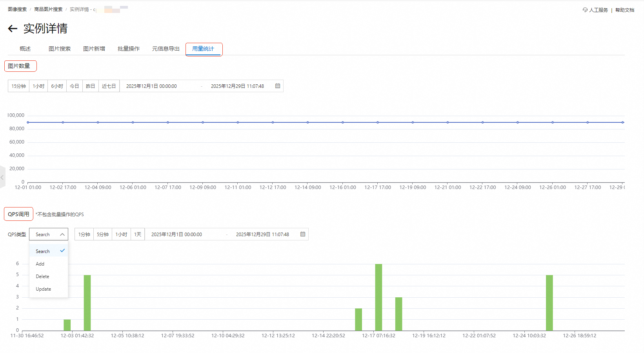
Task: Open the 图片搜索 tab
Action: click(60, 49)
